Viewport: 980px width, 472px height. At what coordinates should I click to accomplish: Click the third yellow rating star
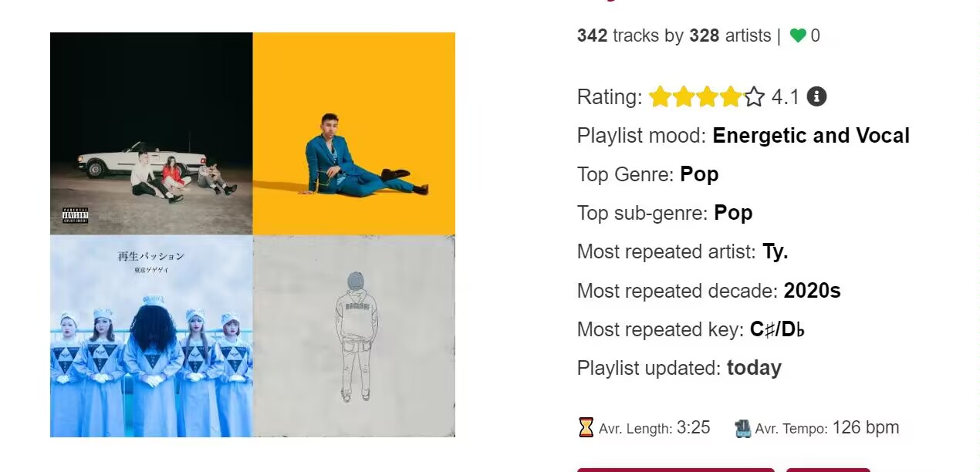tap(708, 97)
